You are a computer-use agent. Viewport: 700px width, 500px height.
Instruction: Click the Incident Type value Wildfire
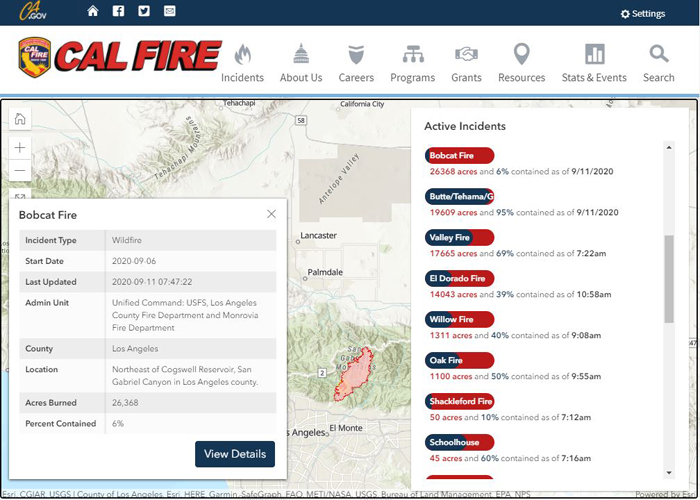click(127, 240)
